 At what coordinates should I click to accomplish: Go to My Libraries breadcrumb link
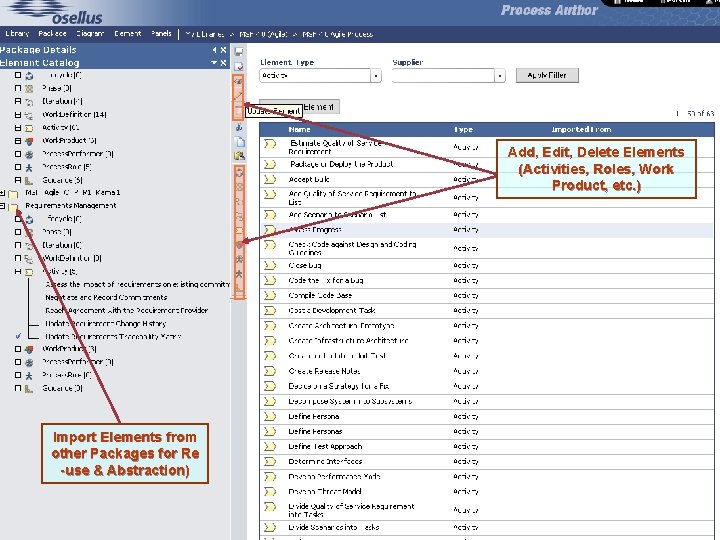tap(204, 34)
